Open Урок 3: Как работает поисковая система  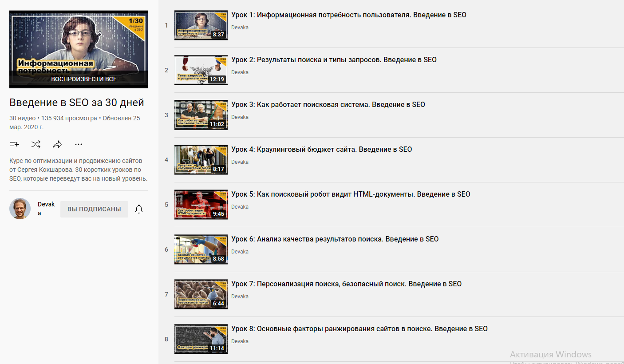pos(328,105)
